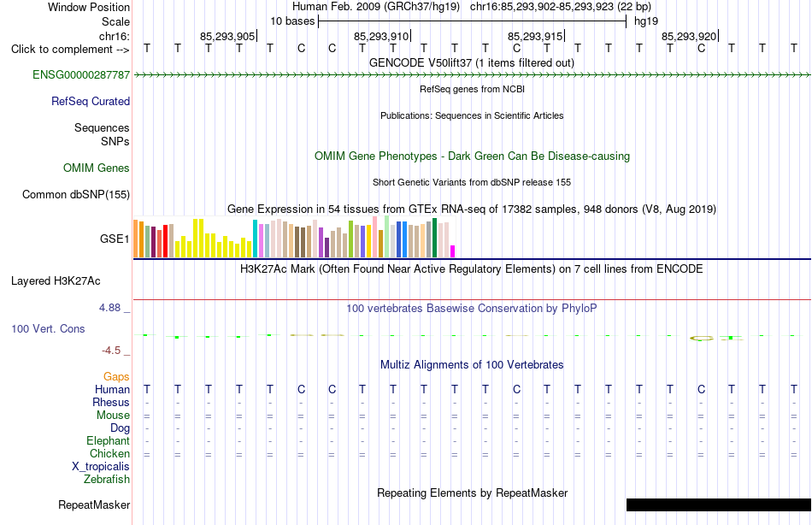Click the Zebrafish species label
The width and height of the screenshot is (812, 525).
[x=107, y=479]
